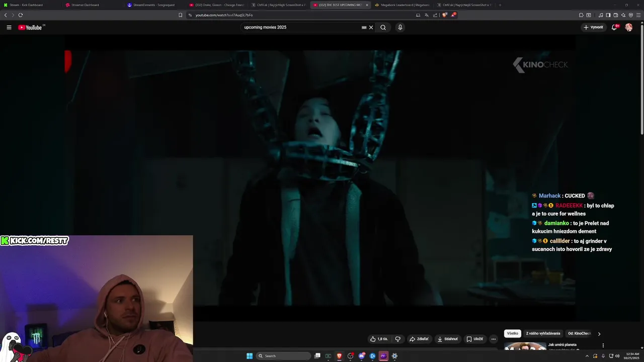This screenshot has height=362, width=644.
Task: Select the Od: KinoCheck chip
Action: 580,333
